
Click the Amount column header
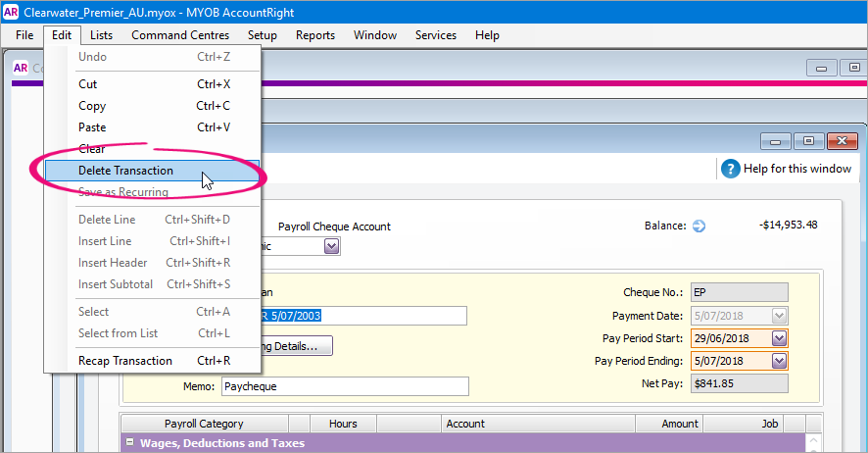click(x=669, y=424)
